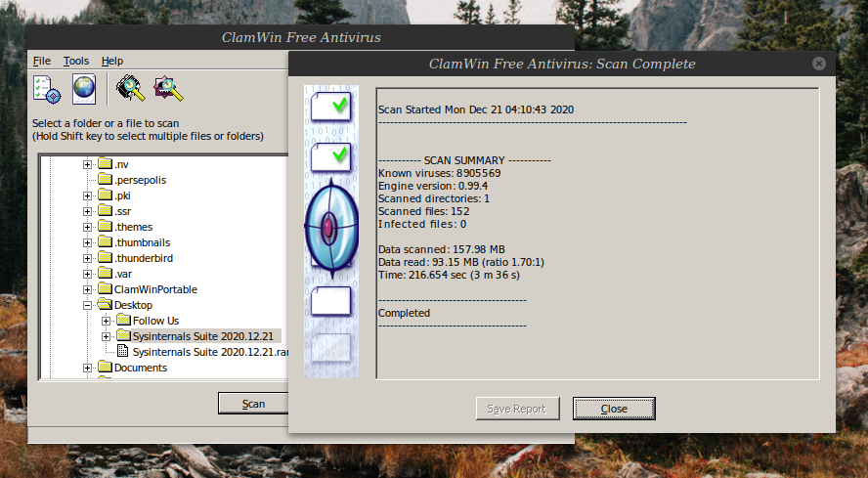
Task: Expand the .themes folder node
Action: pos(87,227)
